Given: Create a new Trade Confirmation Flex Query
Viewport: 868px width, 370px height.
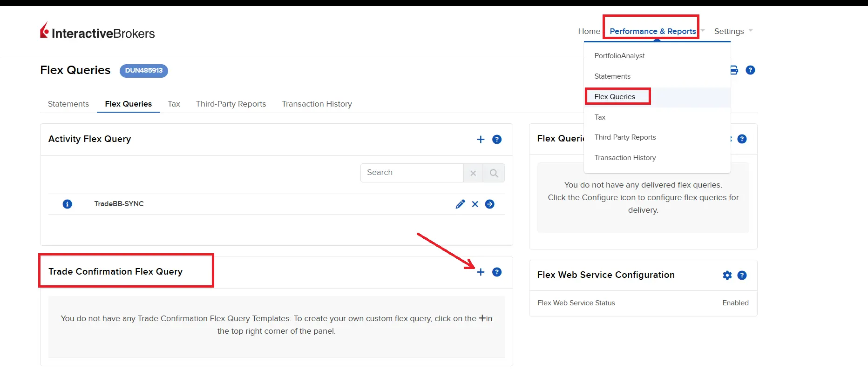Looking at the screenshot, I should [481, 272].
